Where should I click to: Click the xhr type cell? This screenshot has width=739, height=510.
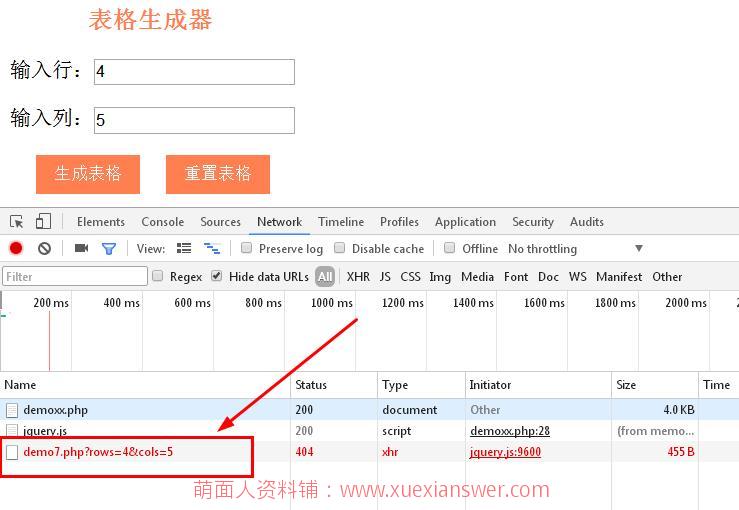tap(390, 452)
